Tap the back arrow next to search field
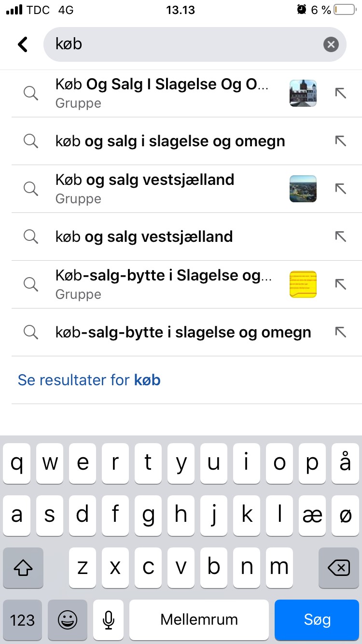 tap(23, 44)
